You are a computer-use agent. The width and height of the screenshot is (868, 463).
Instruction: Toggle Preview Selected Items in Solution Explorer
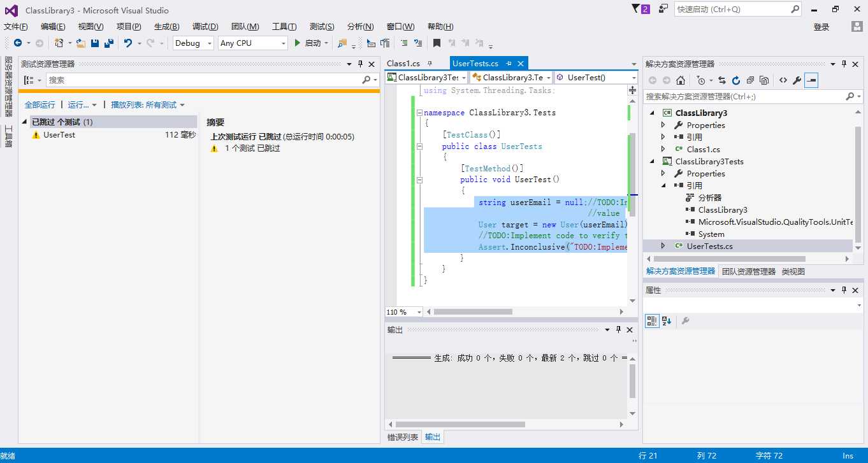coord(811,80)
